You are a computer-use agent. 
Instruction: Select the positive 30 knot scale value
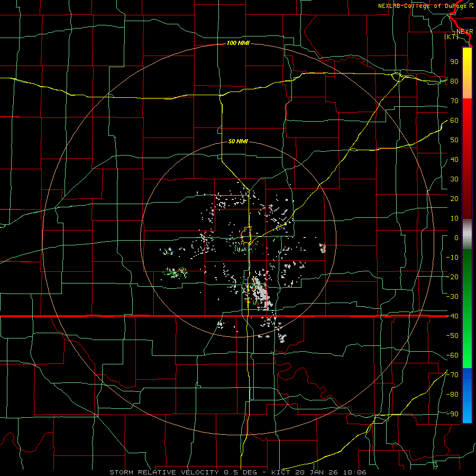pyautogui.click(x=454, y=179)
